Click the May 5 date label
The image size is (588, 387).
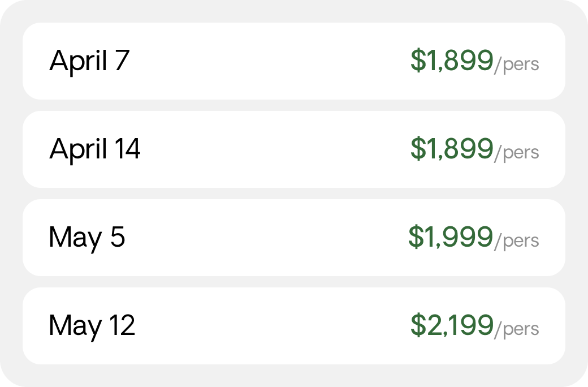pos(87,239)
